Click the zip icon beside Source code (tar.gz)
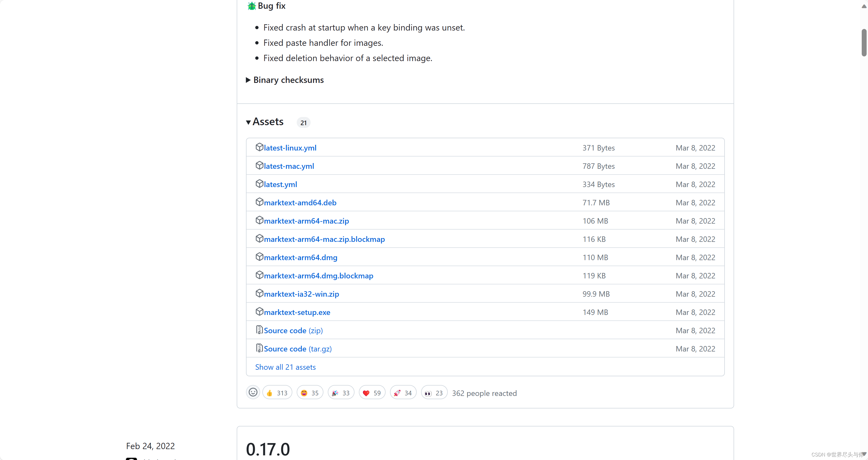This screenshot has height=460, width=868. (259, 348)
